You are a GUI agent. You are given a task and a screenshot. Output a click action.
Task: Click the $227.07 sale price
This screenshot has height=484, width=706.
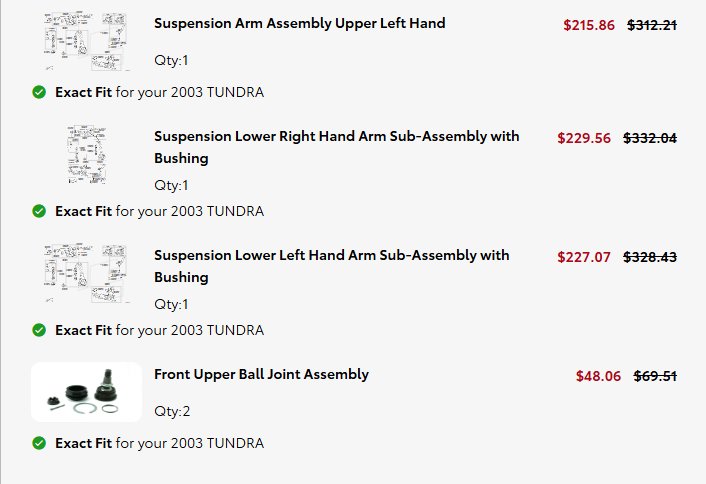click(584, 257)
